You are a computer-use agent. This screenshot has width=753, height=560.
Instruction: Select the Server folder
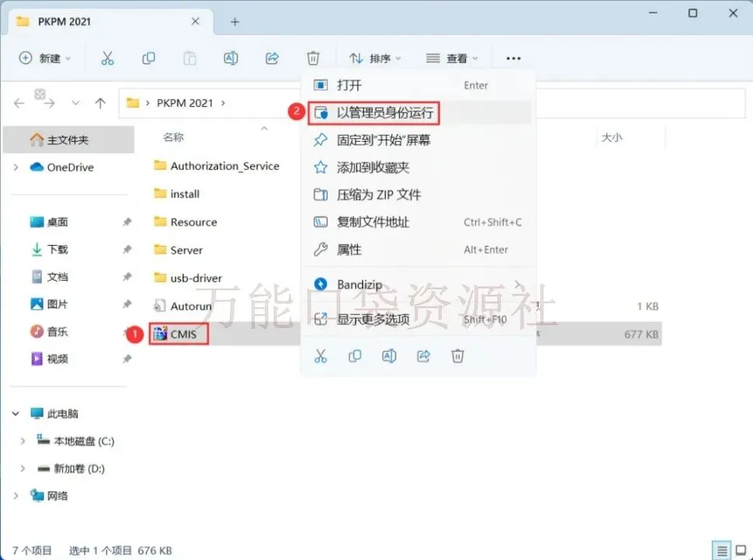[179, 250]
